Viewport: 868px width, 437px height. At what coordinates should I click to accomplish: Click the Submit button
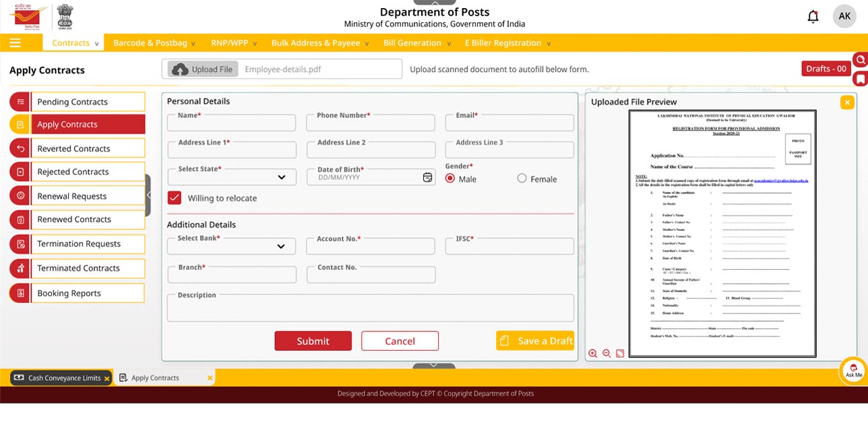point(313,341)
